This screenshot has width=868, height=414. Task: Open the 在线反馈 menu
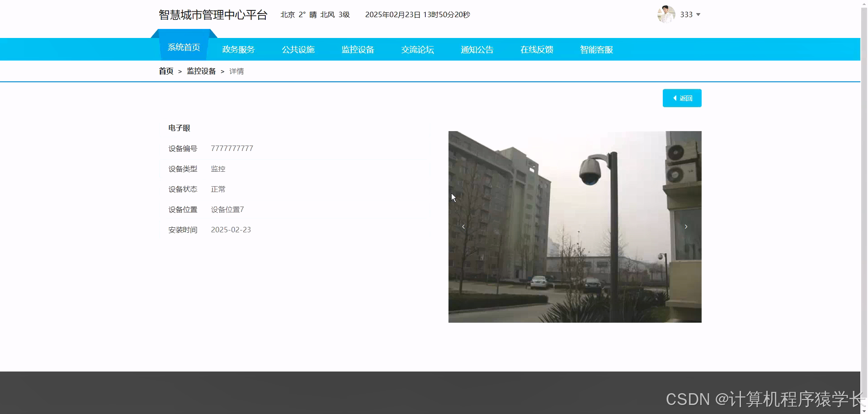pyautogui.click(x=537, y=49)
